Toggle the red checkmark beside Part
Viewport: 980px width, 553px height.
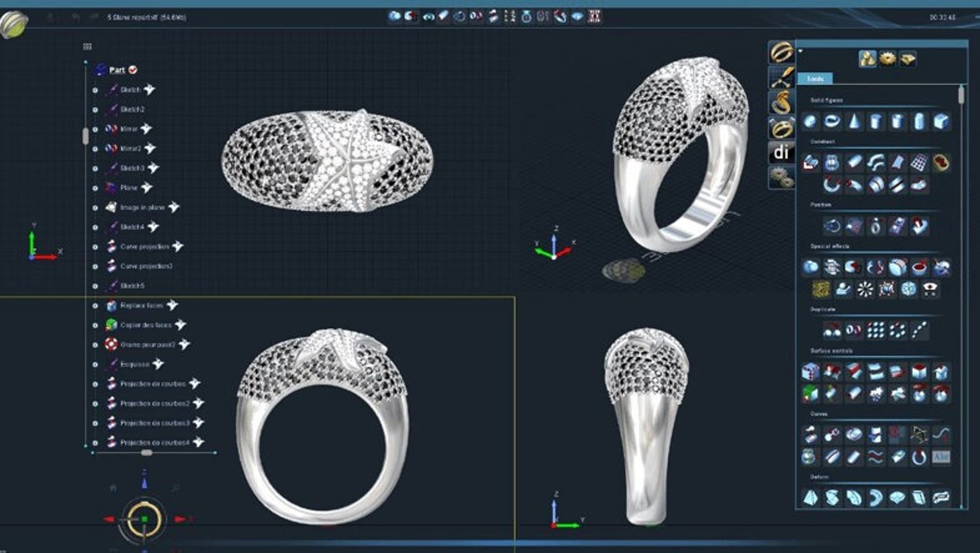click(133, 70)
